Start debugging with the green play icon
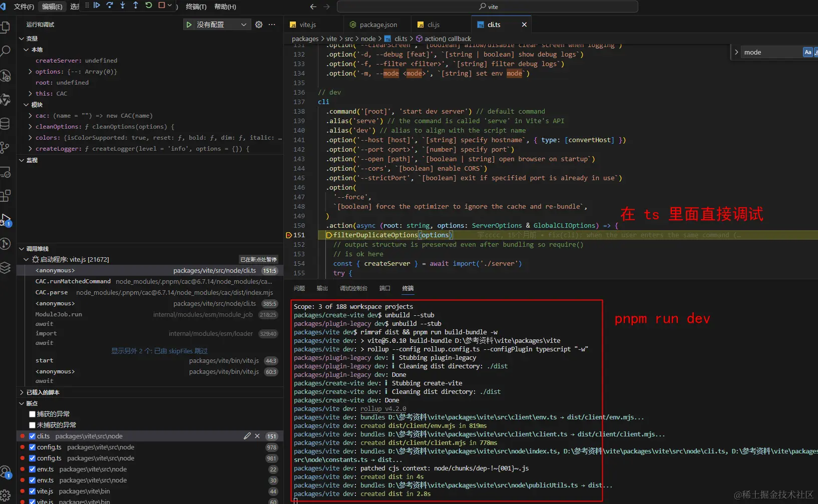 click(x=189, y=25)
